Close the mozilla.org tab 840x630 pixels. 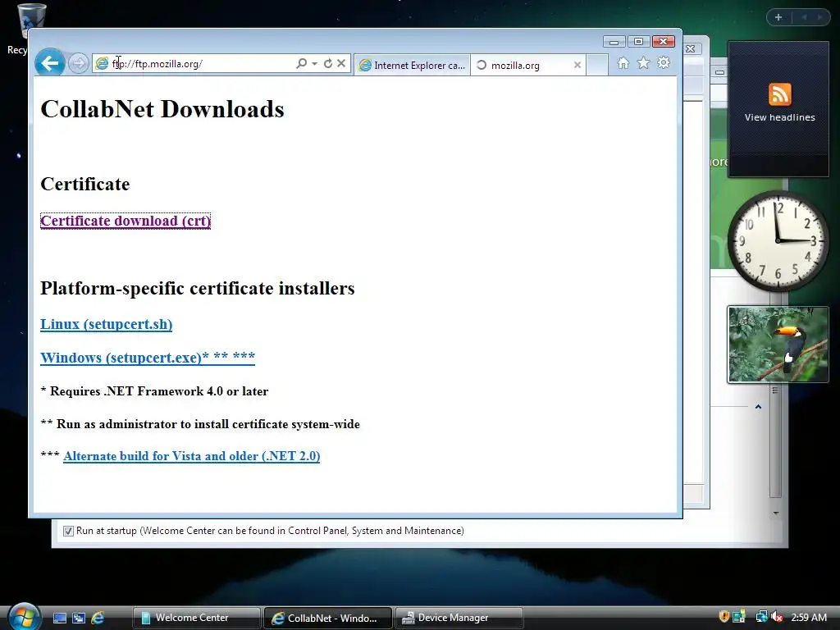577,65
